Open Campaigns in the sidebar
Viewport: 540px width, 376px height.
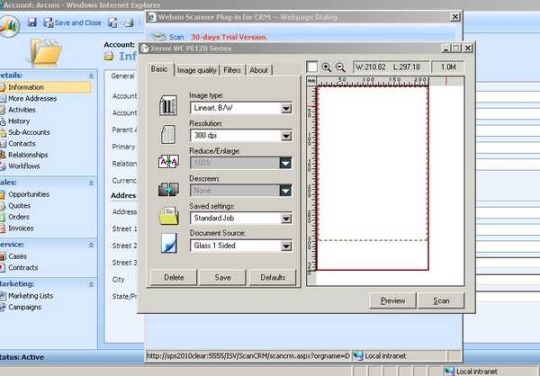[24, 307]
